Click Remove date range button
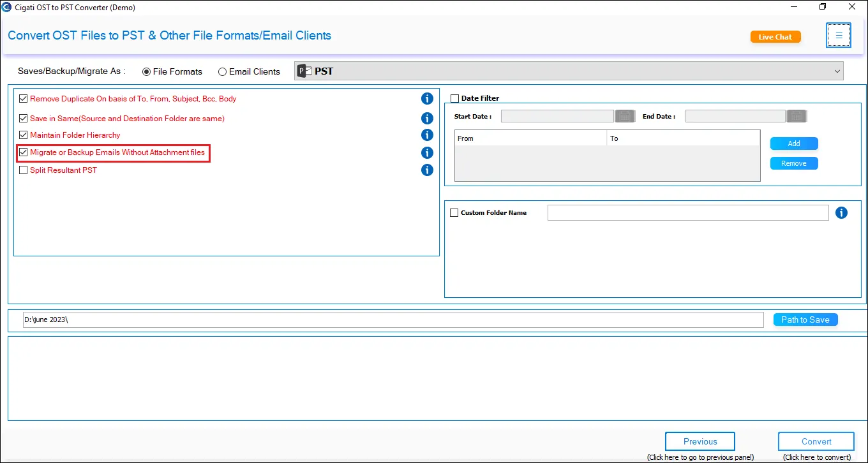 click(x=794, y=163)
